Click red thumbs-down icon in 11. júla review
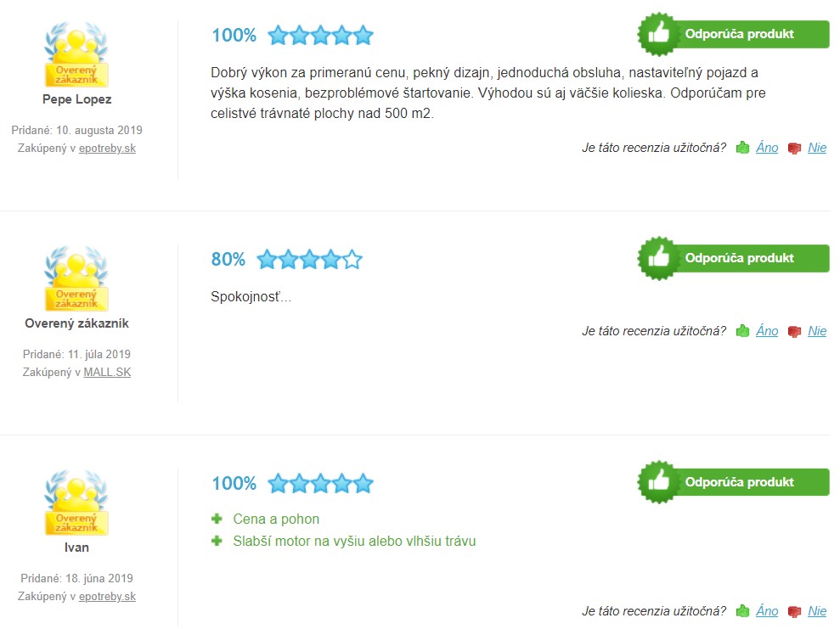840x629 pixels. (794, 332)
